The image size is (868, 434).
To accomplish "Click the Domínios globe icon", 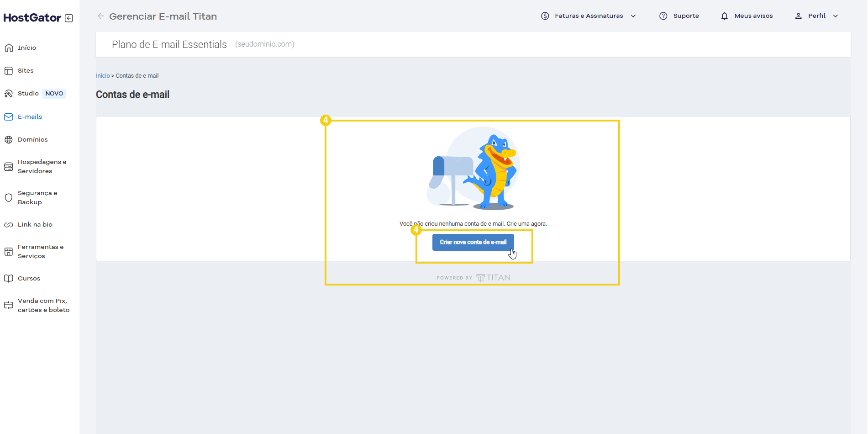I will (9, 140).
